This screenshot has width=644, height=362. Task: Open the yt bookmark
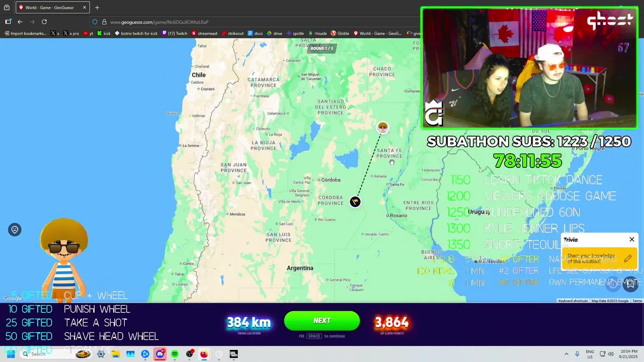click(x=88, y=34)
